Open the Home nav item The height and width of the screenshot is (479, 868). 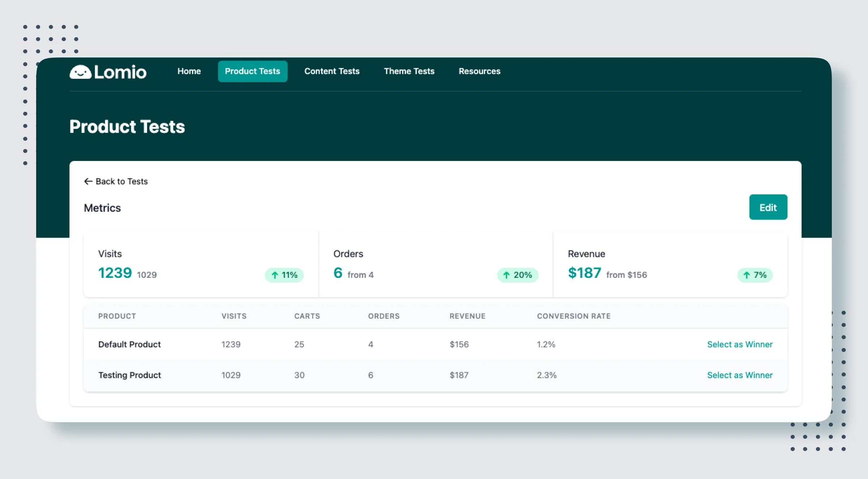pyautogui.click(x=189, y=71)
